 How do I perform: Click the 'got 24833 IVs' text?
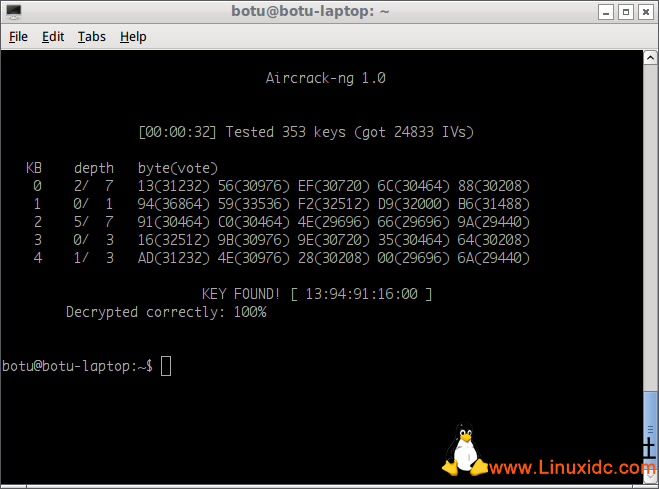[x=414, y=132]
